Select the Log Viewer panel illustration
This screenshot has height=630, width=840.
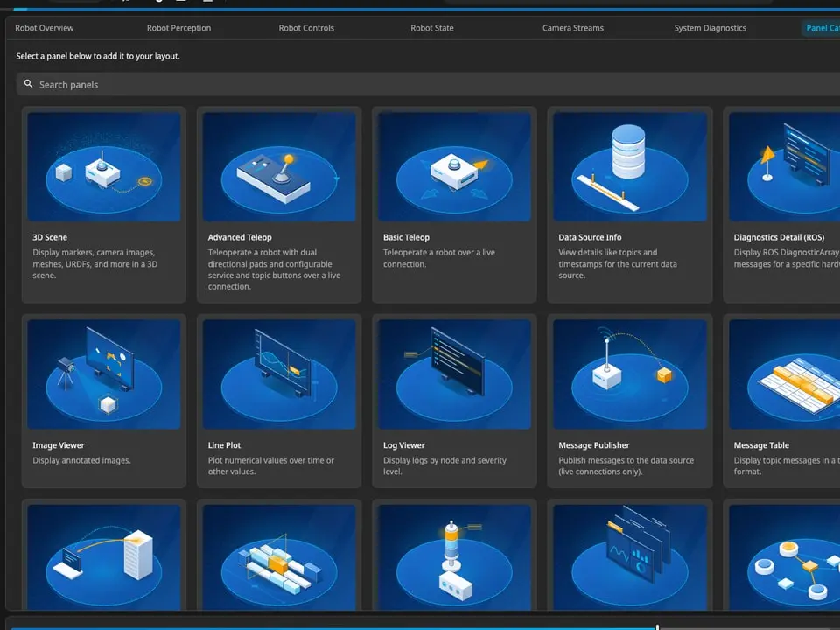click(x=454, y=374)
